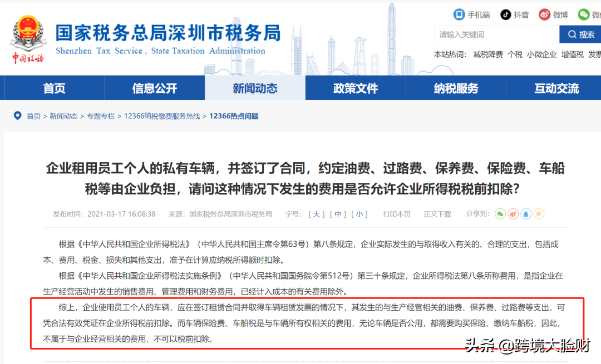Open the 互动交流 section
The image size is (601, 364).
click(556, 88)
